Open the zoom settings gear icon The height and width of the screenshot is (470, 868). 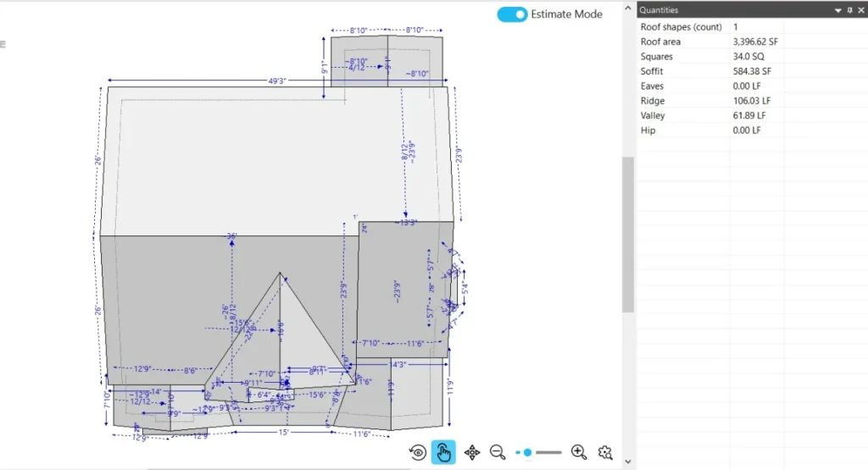605,453
